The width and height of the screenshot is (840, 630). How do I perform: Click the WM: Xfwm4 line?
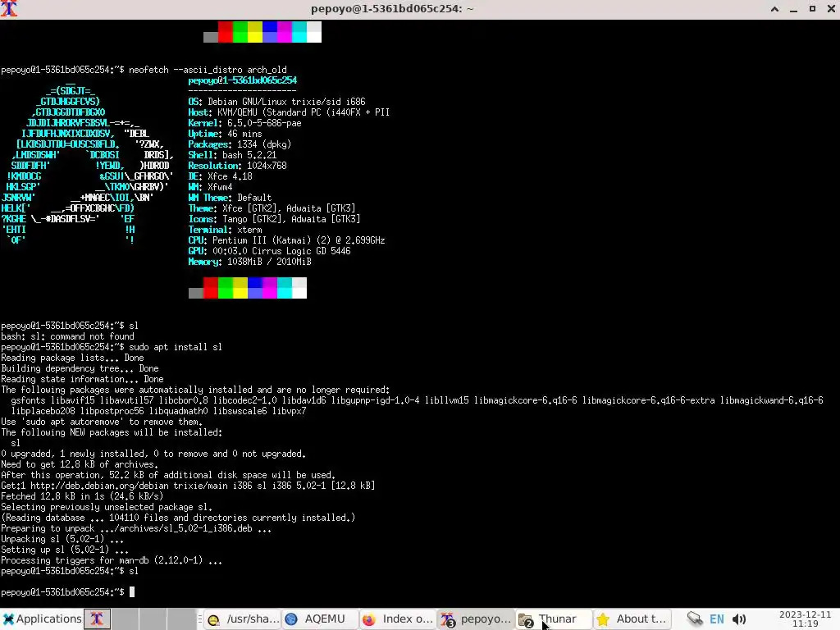(x=210, y=187)
